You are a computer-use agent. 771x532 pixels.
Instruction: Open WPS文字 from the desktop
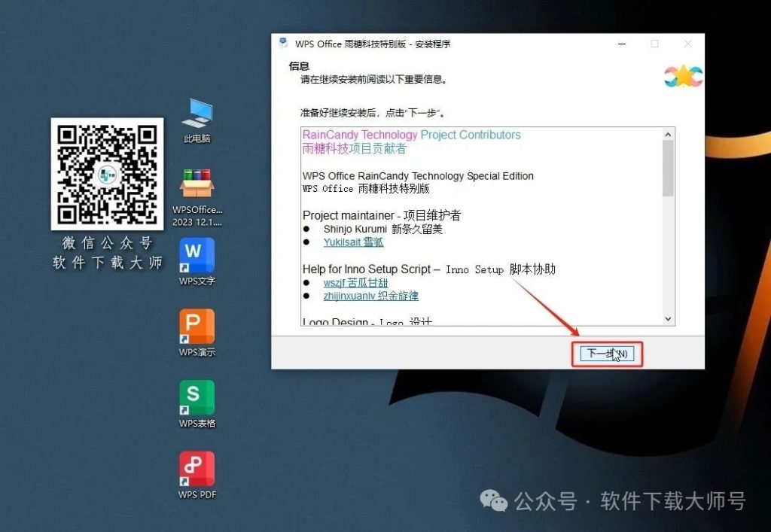pos(197,260)
